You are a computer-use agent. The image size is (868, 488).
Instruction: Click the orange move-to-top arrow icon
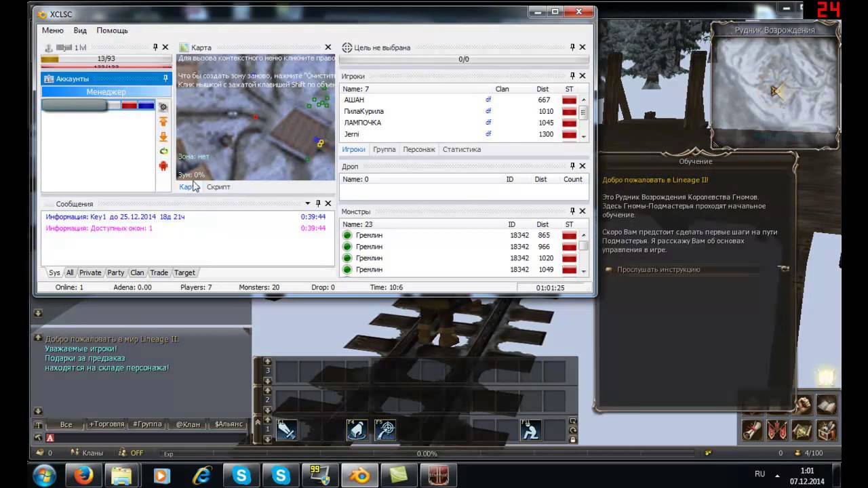[163, 121]
